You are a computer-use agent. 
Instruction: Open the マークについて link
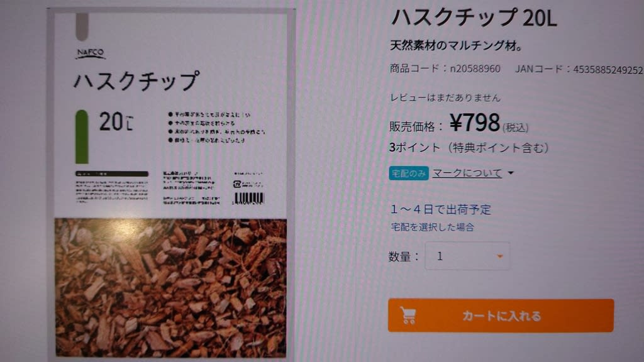pos(467,173)
